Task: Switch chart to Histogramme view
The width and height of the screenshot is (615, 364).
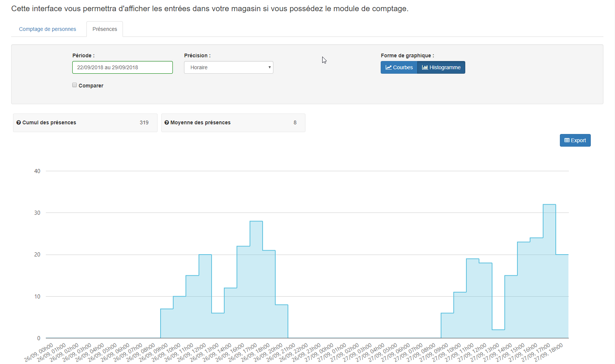Action: click(441, 67)
